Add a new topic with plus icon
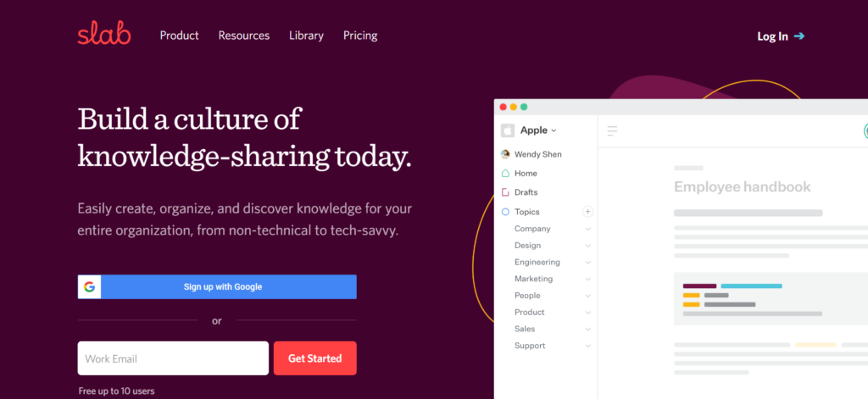This screenshot has width=868, height=399. click(588, 212)
